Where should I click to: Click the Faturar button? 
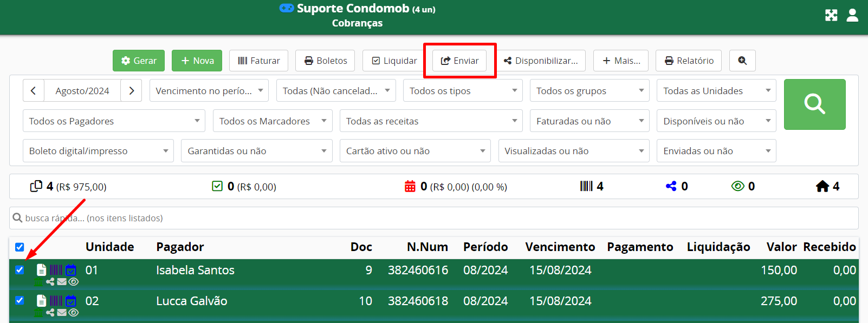tap(258, 61)
